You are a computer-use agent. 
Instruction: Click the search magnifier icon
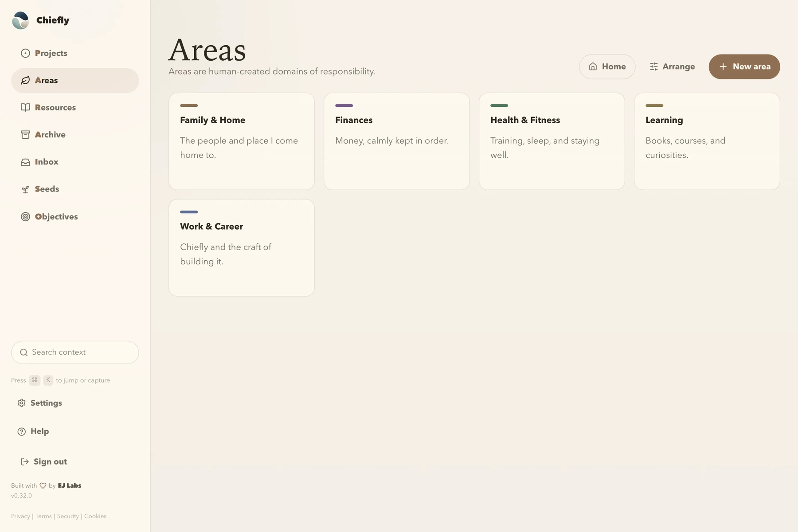pyautogui.click(x=24, y=352)
